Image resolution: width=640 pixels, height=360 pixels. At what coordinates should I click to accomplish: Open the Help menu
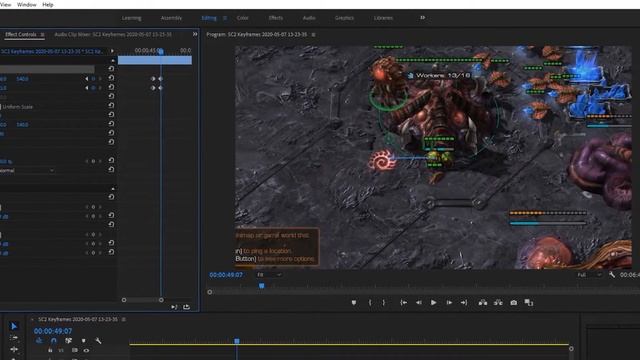click(x=48, y=4)
